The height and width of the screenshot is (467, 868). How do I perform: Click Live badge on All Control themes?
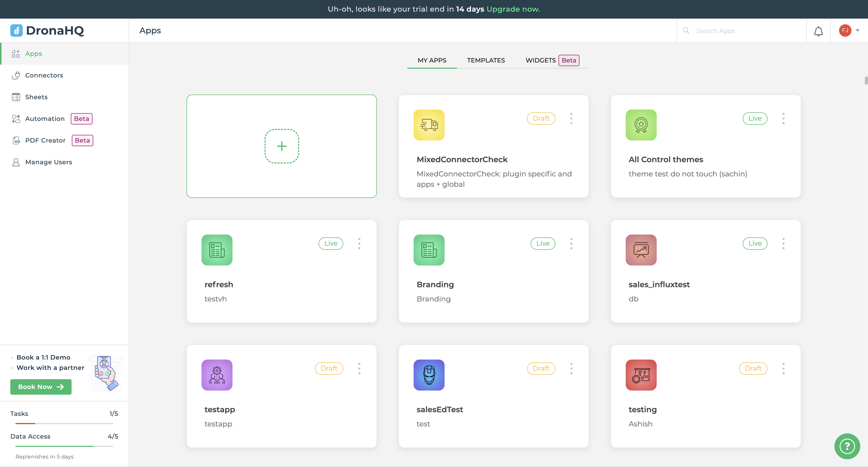pyautogui.click(x=755, y=119)
